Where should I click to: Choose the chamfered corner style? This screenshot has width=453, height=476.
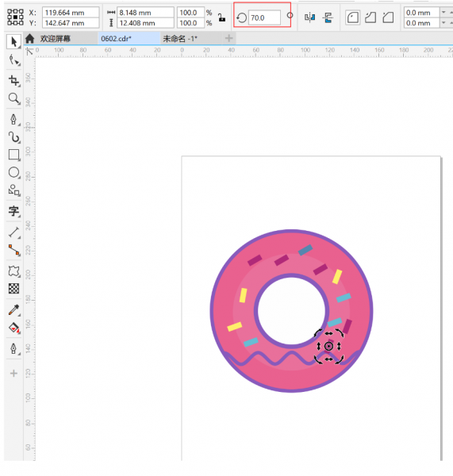pos(388,17)
